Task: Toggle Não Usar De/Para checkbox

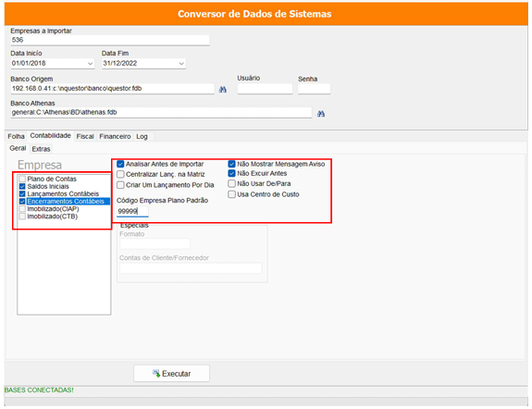Action: pos(231,183)
